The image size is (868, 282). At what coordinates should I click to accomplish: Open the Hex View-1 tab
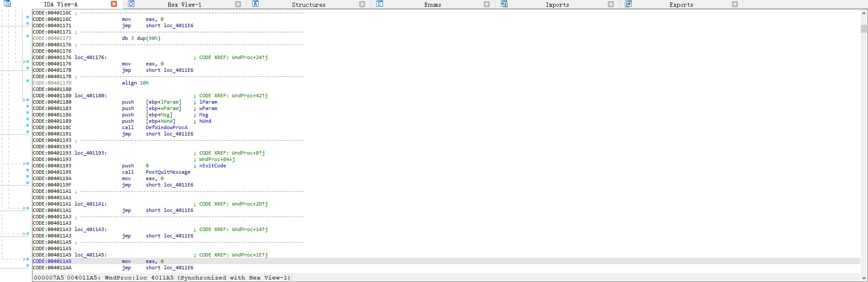click(x=184, y=5)
